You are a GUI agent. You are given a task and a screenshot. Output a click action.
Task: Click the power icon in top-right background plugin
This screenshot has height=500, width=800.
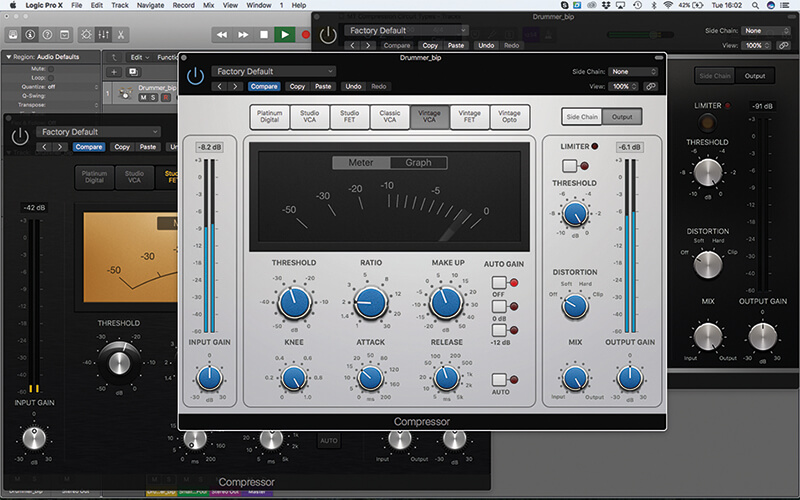coord(328,35)
